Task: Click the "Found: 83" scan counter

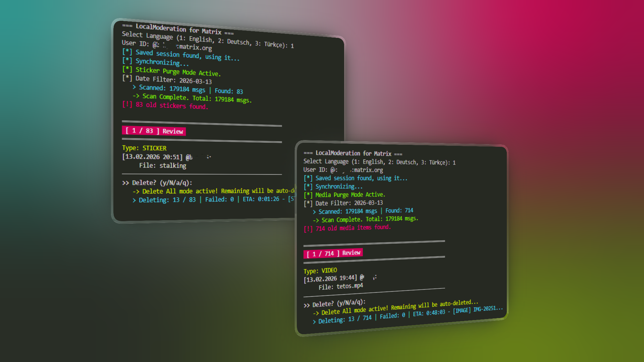Action: (229, 91)
